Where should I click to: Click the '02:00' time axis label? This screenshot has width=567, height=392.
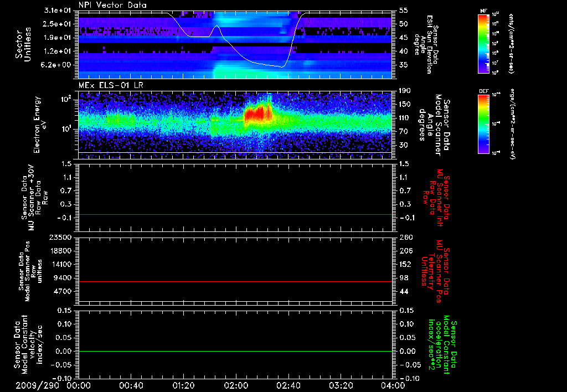pos(236,385)
